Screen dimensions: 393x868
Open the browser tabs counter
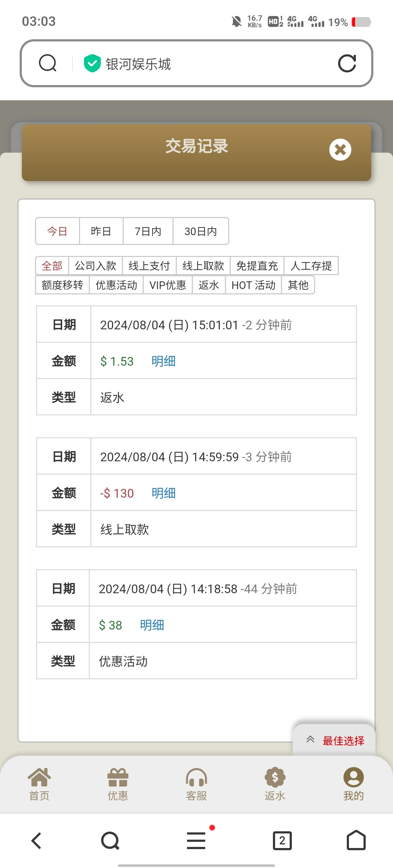tap(282, 840)
